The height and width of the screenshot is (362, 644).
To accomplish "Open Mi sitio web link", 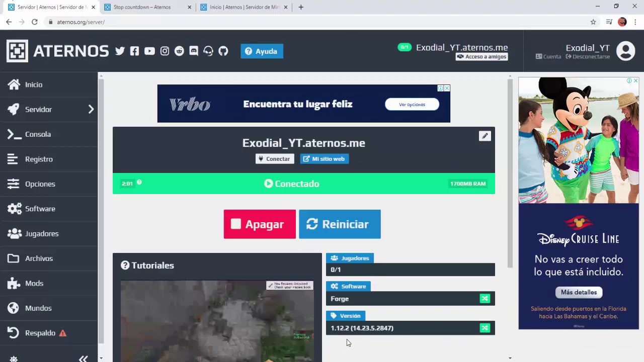I will [x=325, y=159].
